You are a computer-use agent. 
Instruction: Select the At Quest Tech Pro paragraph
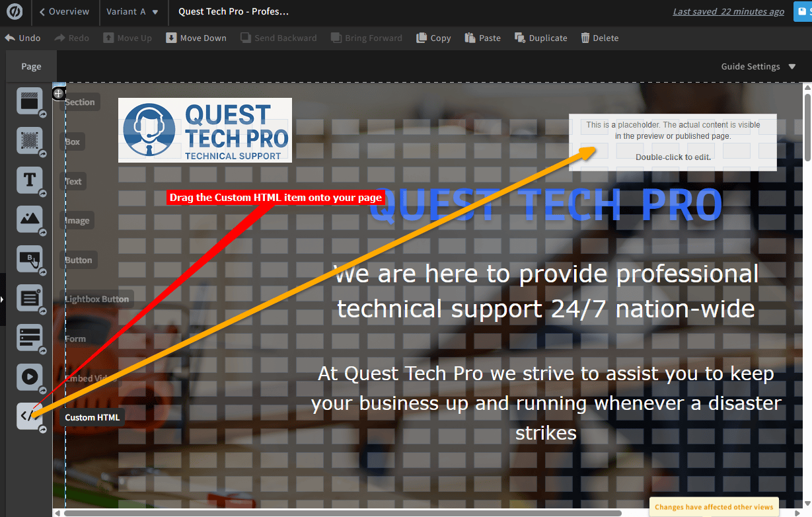pyautogui.click(x=546, y=403)
